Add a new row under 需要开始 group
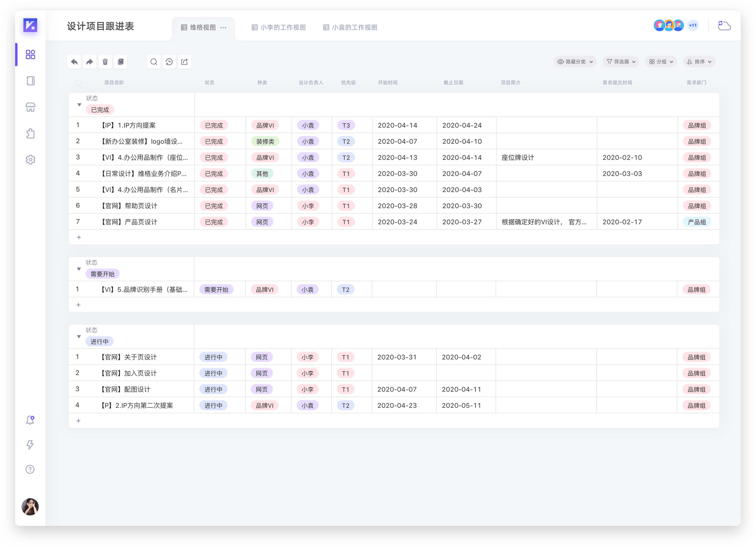This screenshot has height=546, width=756. (x=78, y=305)
